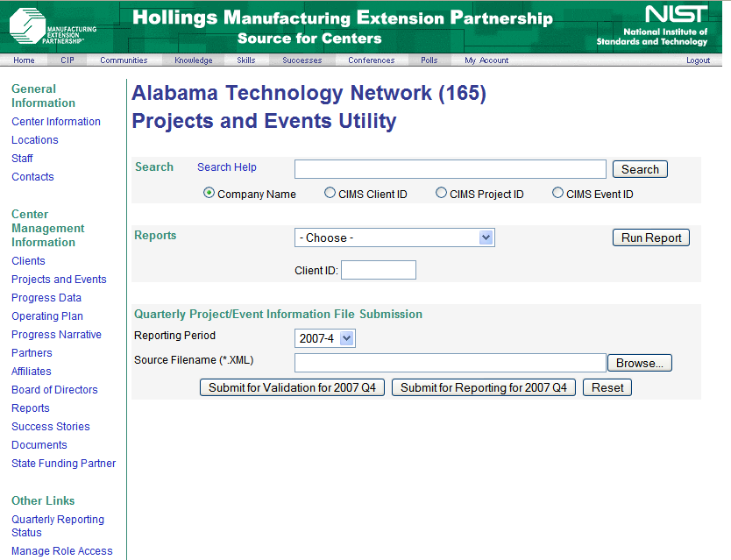Open the Board of Directors link
Viewport: 731px width, 560px height.
54,389
